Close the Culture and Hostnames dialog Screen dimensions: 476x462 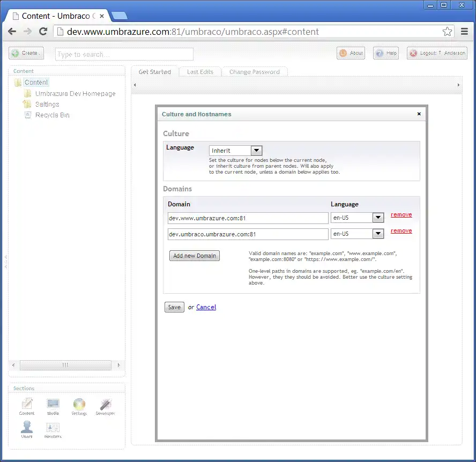tap(419, 114)
